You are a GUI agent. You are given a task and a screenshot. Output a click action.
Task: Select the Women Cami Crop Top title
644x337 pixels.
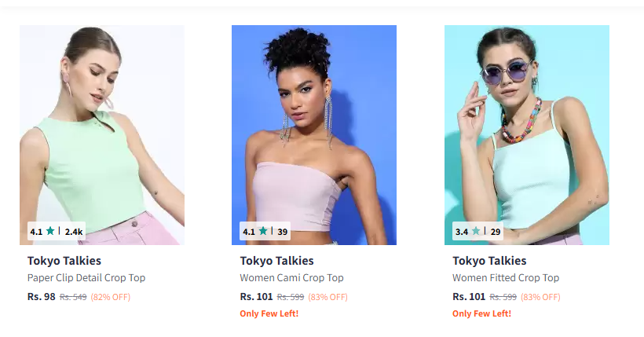tap(291, 278)
